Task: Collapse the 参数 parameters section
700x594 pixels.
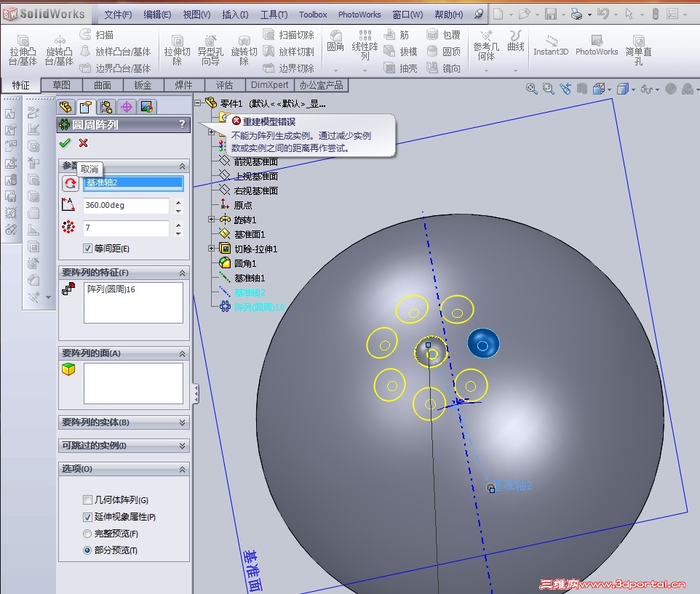Action: (x=182, y=166)
